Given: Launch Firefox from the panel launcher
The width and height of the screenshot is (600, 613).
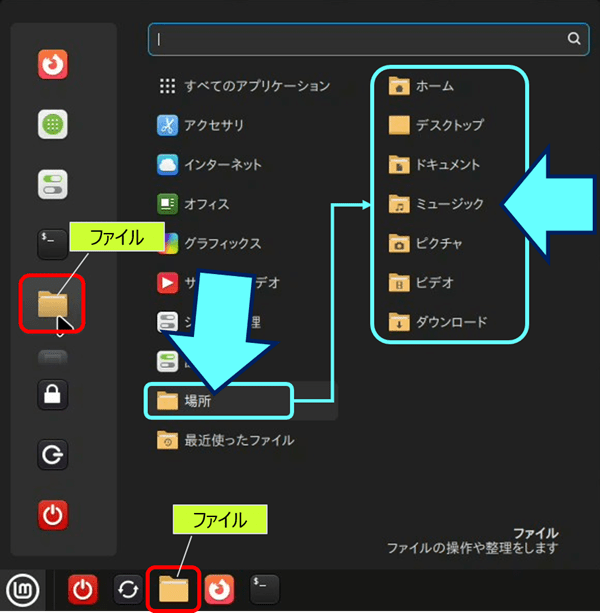Looking at the screenshot, I should [x=219, y=590].
